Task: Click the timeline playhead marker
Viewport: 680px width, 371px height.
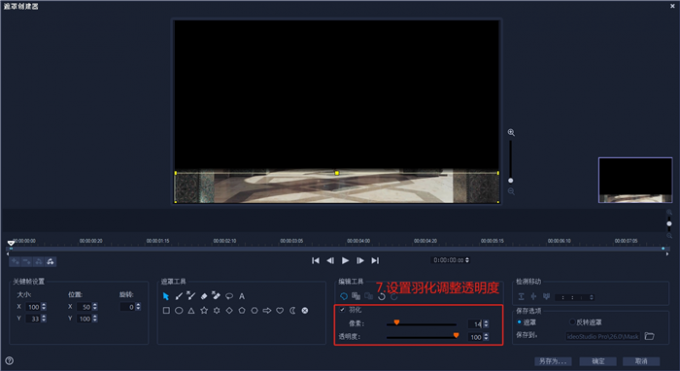Action: (11, 243)
